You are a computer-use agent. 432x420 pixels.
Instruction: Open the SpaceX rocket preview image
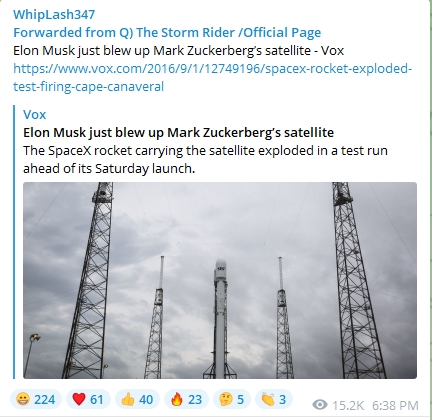tap(220, 280)
